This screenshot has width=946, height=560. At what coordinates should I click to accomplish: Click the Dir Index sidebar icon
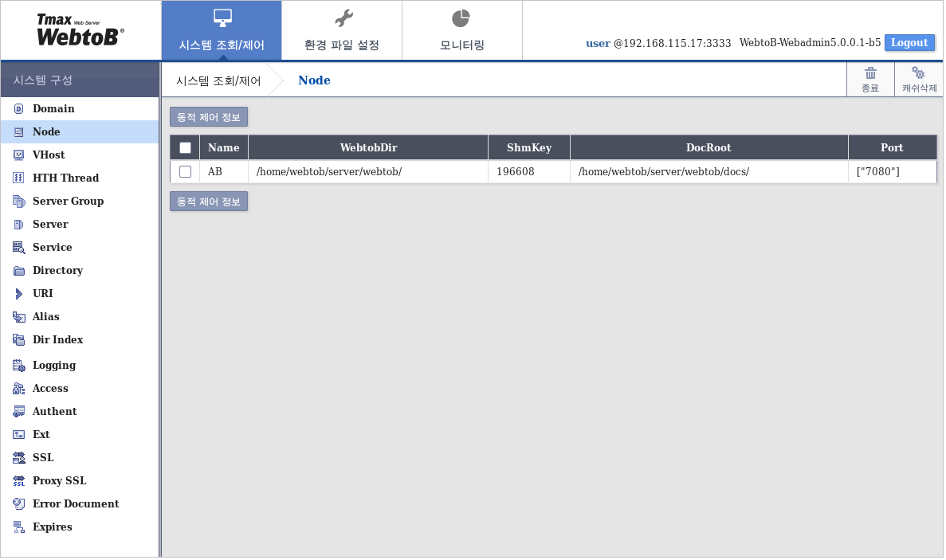(x=18, y=340)
